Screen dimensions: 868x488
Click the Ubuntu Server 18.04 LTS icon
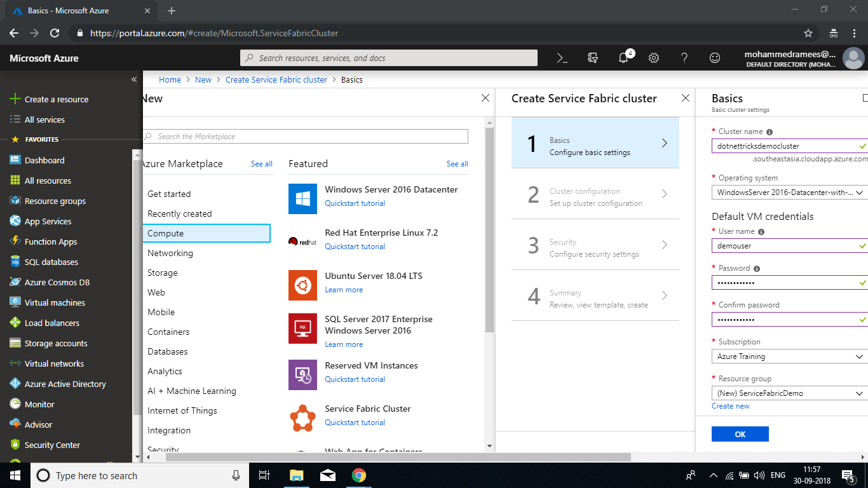pyautogui.click(x=302, y=285)
